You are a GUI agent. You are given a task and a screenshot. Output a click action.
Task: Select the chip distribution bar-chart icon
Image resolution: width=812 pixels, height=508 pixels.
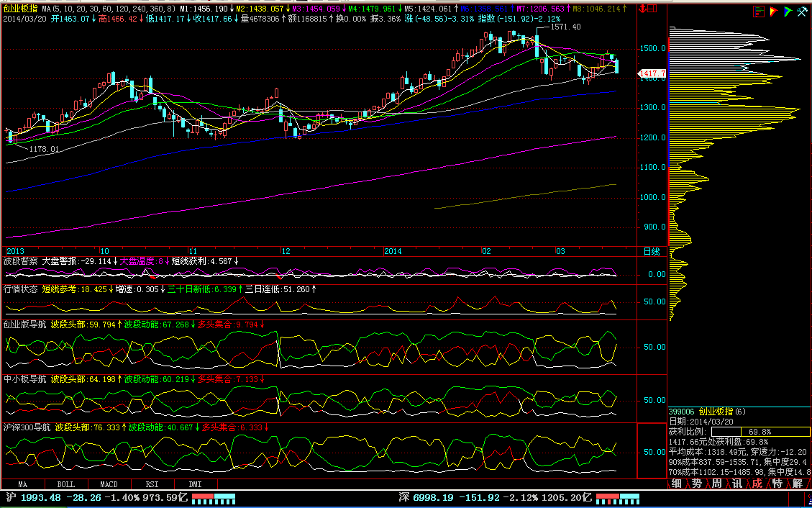(x=759, y=12)
